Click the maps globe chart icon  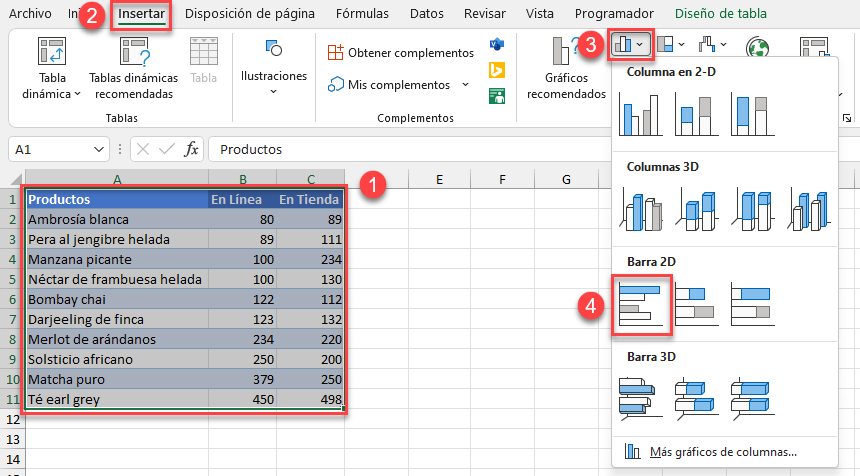coord(757,48)
